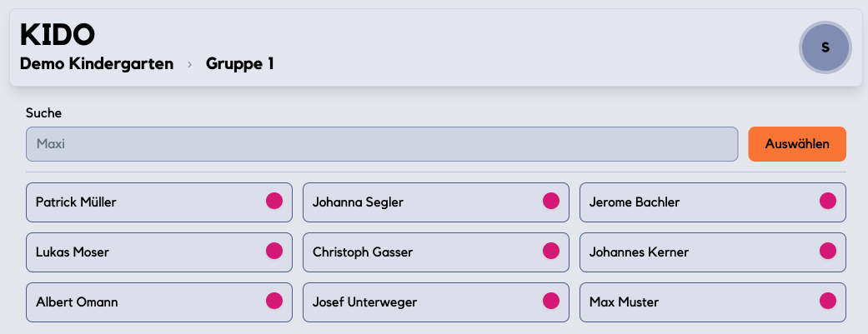Click the Gruppe 1 breadcrumb
This screenshot has width=868, height=334.
tap(240, 63)
